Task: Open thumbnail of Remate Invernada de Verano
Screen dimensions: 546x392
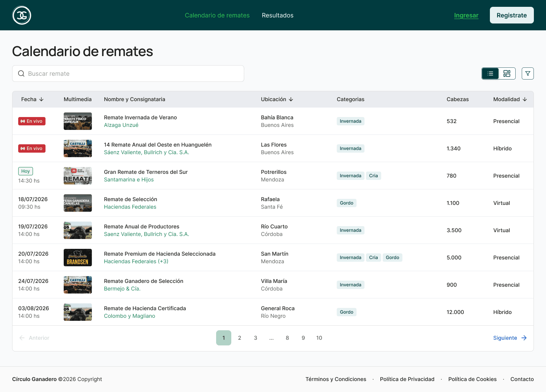Action: pyautogui.click(x=78, y=121)
